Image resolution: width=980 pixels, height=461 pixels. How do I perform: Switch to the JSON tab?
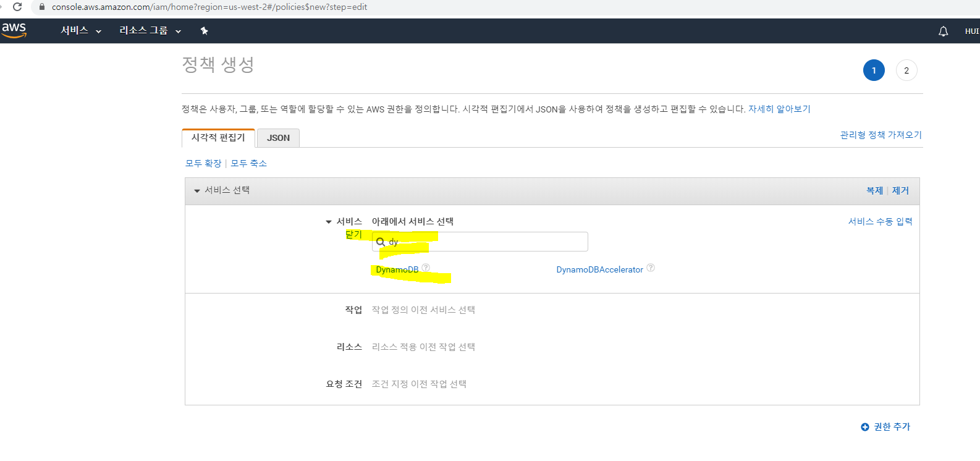pos(278,138)
